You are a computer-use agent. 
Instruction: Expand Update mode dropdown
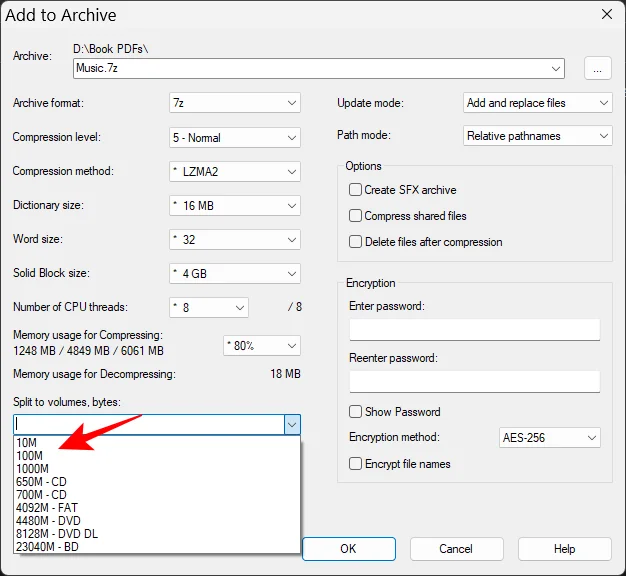point(537,103)
